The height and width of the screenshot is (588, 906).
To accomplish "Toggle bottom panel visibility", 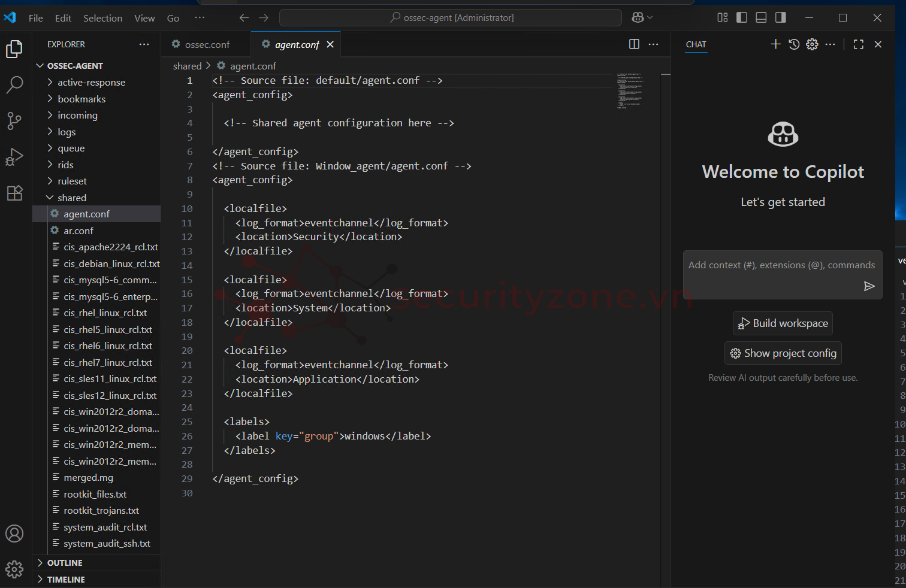I will pos(761,18).
